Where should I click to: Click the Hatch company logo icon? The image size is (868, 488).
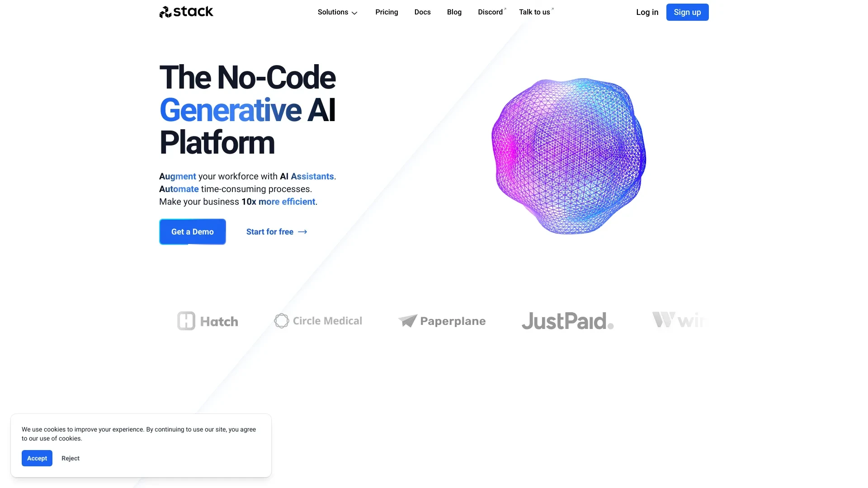[x=186, y=320]
